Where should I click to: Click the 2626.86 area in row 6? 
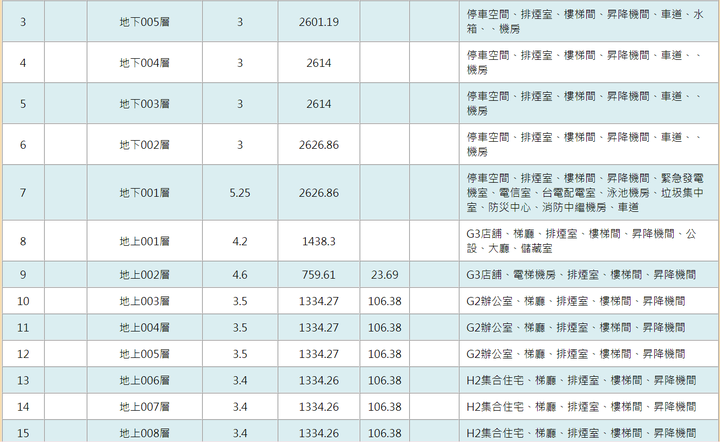[x=319, y=145]
